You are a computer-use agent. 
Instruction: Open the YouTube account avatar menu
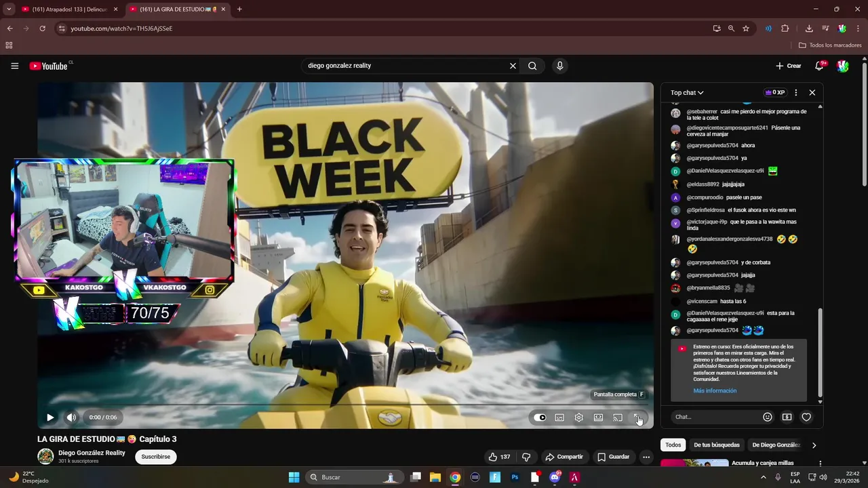pos(842,66)
